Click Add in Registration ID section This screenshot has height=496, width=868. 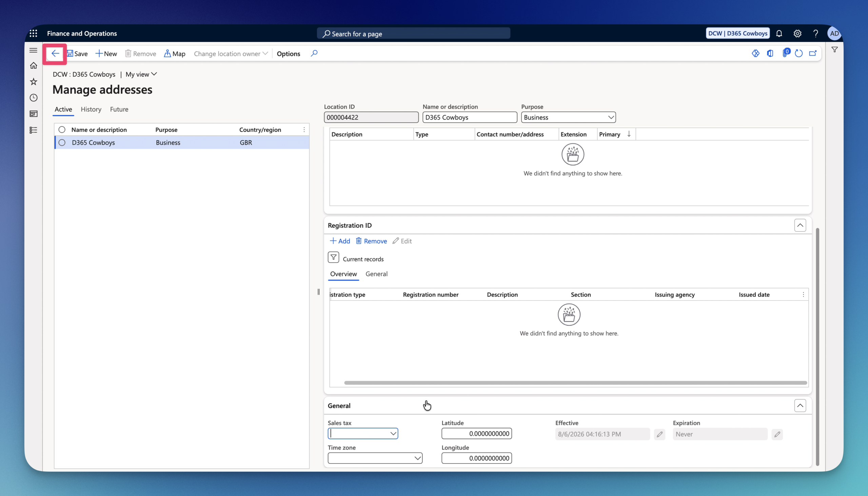340,241
